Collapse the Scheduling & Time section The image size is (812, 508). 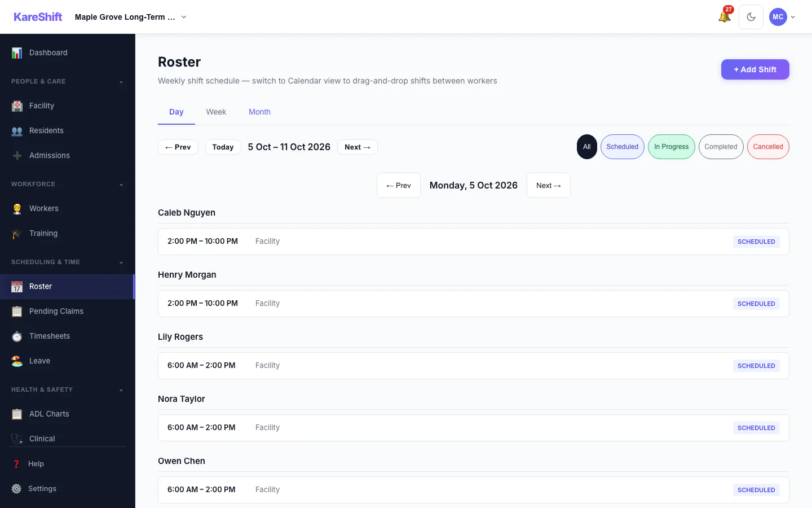(68, 262)
